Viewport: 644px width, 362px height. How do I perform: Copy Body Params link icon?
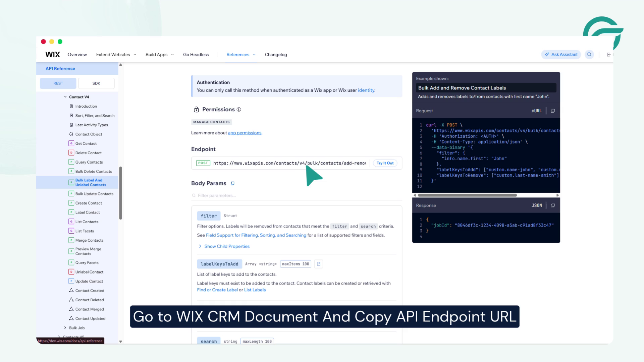[x=232, y=183]
